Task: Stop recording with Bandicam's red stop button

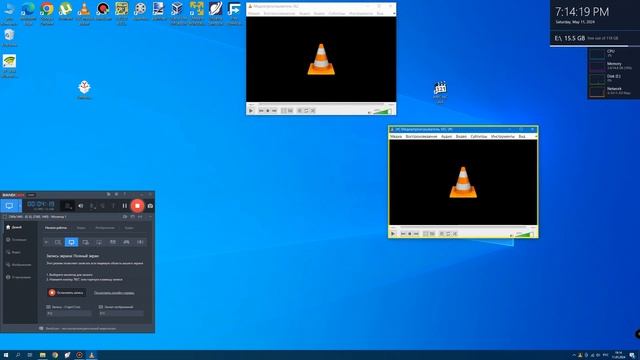Action: coord(138,206)
